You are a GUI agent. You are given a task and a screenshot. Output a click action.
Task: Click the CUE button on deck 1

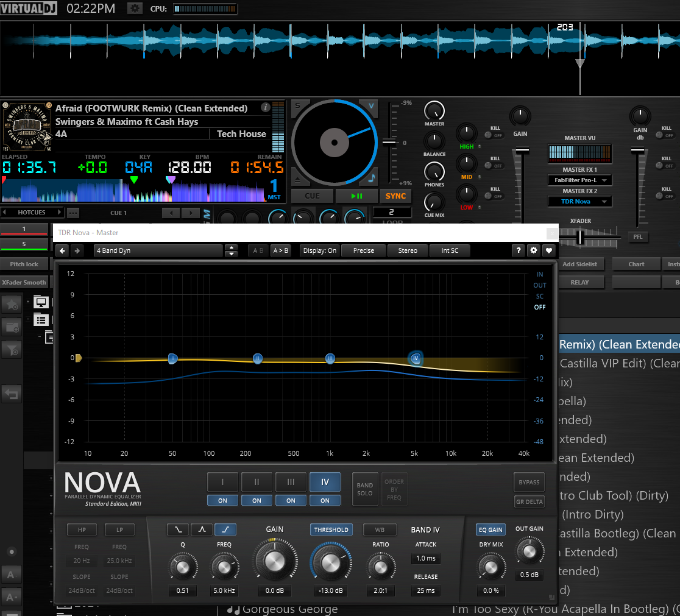point(312,196)
